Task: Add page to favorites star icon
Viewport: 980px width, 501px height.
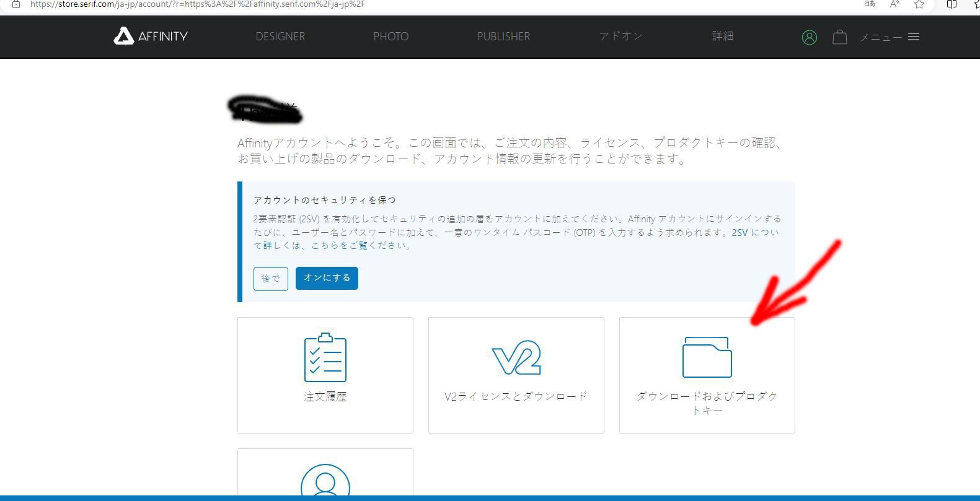Action: coord(919,4)
